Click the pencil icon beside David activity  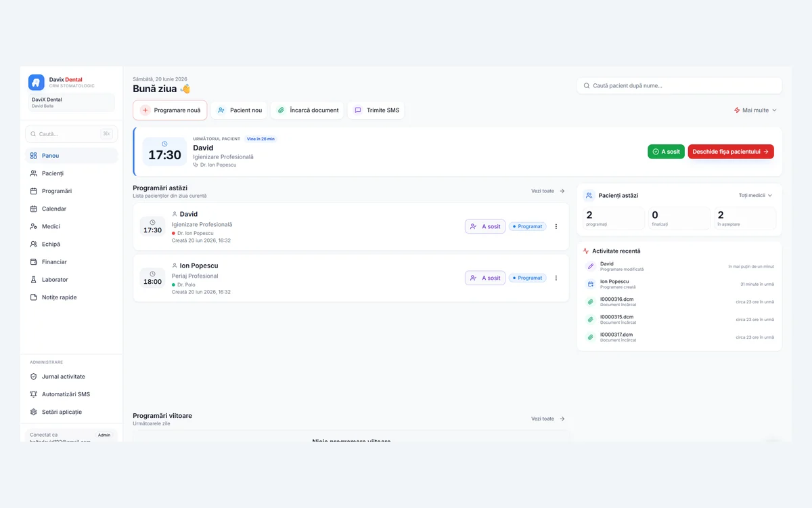coord(590,266)
